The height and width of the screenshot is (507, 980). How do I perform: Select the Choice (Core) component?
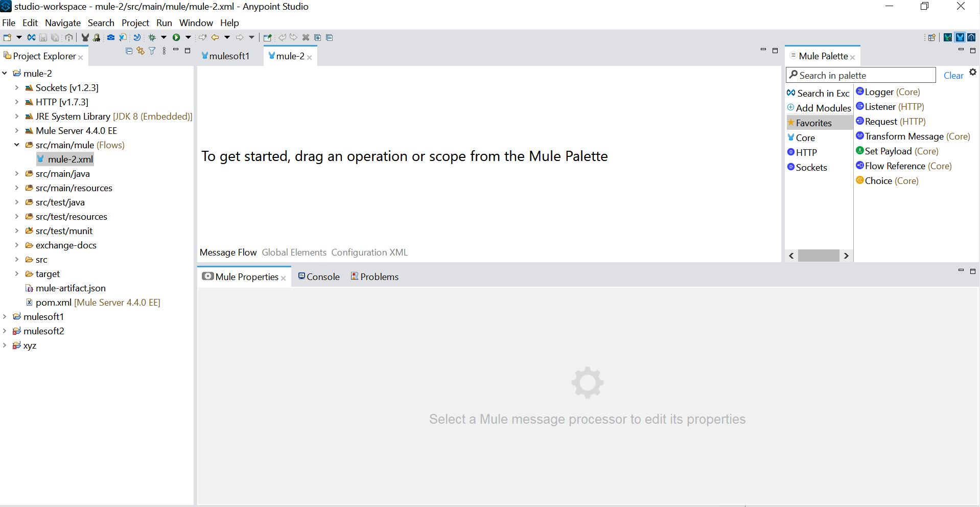[x=887, y=181]
